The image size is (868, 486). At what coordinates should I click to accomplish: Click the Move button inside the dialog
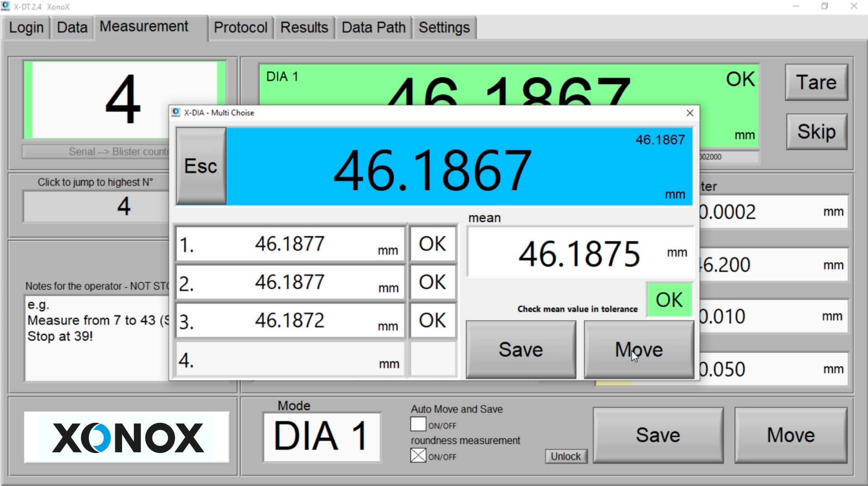pos(639,350)
